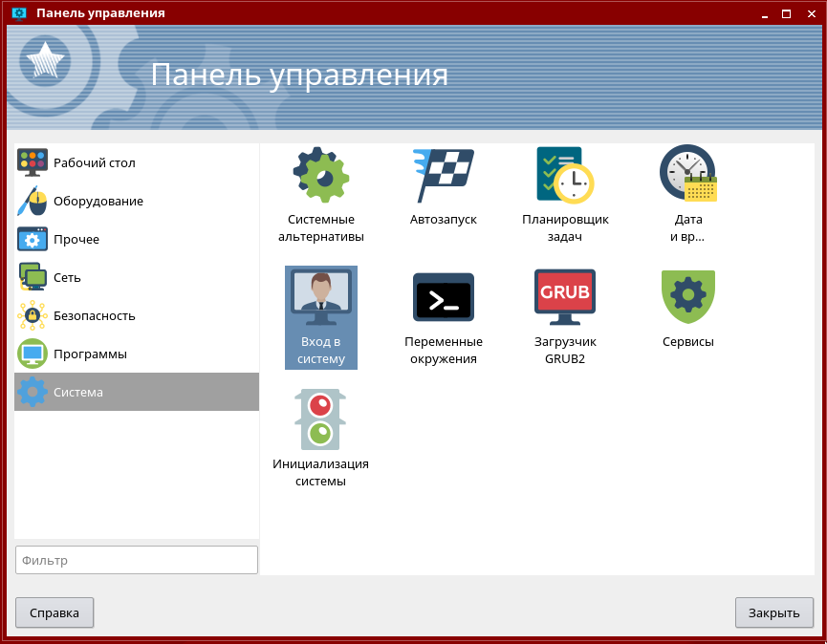Switch to Рабочий стол category

pos(94,162)
